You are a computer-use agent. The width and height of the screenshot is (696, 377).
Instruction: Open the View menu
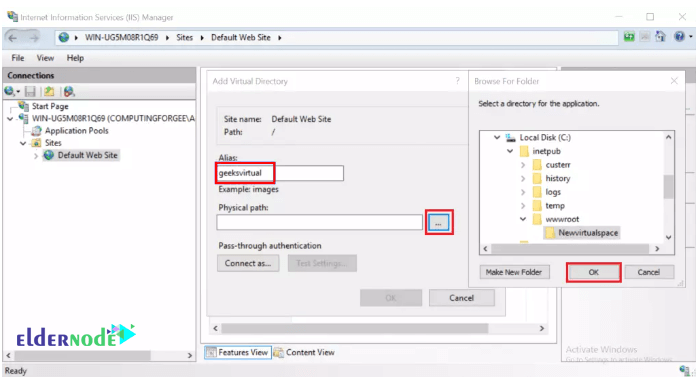(45, 58)
